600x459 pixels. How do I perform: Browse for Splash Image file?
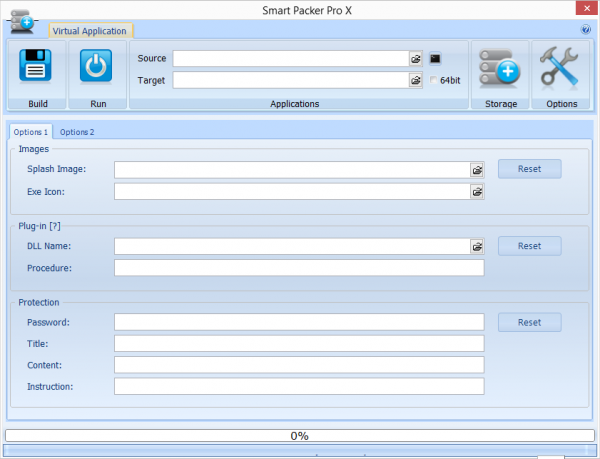(x=477, y=170)
